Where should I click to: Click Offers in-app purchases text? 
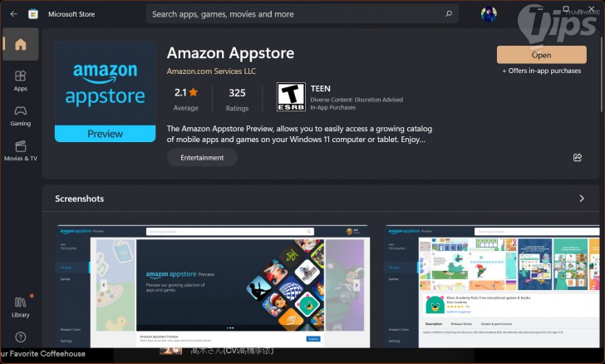coord(542,71)
